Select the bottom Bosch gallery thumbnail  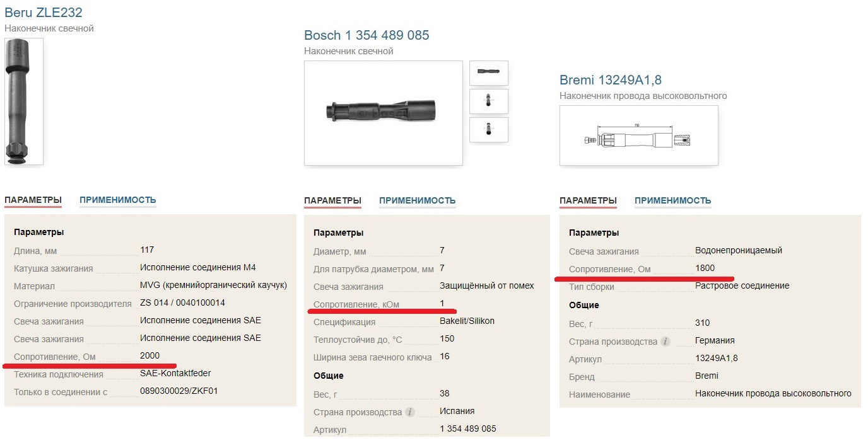489,130
